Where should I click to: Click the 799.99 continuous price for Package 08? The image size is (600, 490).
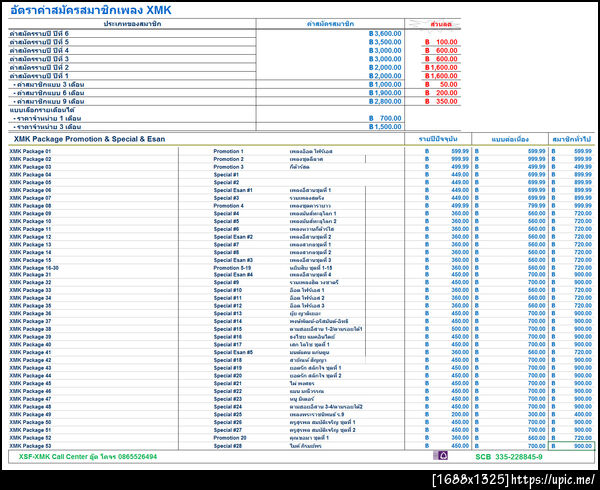tap(536, 206)
